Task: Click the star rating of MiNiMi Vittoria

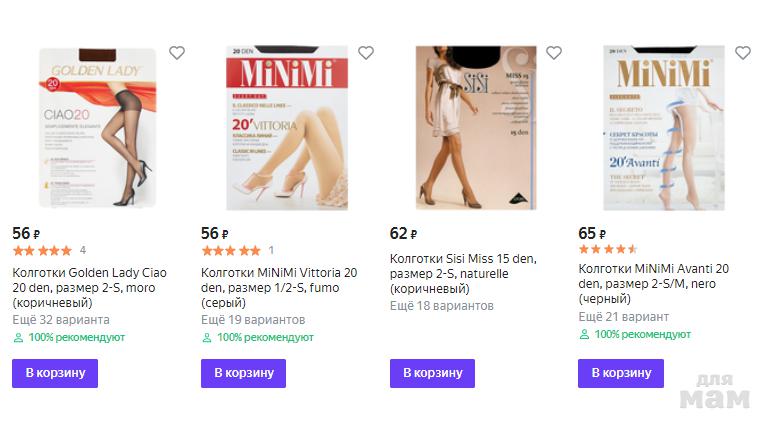Action: pyautogui.click(x=231, y=250)
